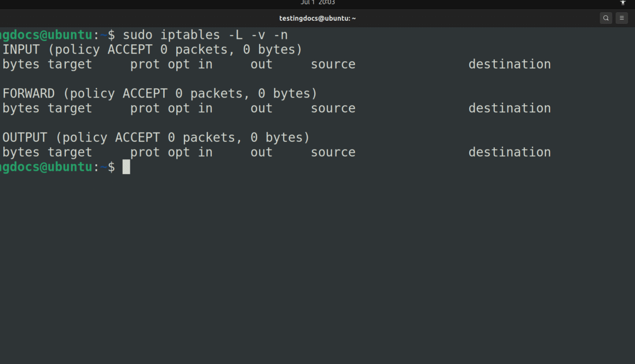Select the FORWARD chain policy line
635x364 pixels.
coord(160,94)
